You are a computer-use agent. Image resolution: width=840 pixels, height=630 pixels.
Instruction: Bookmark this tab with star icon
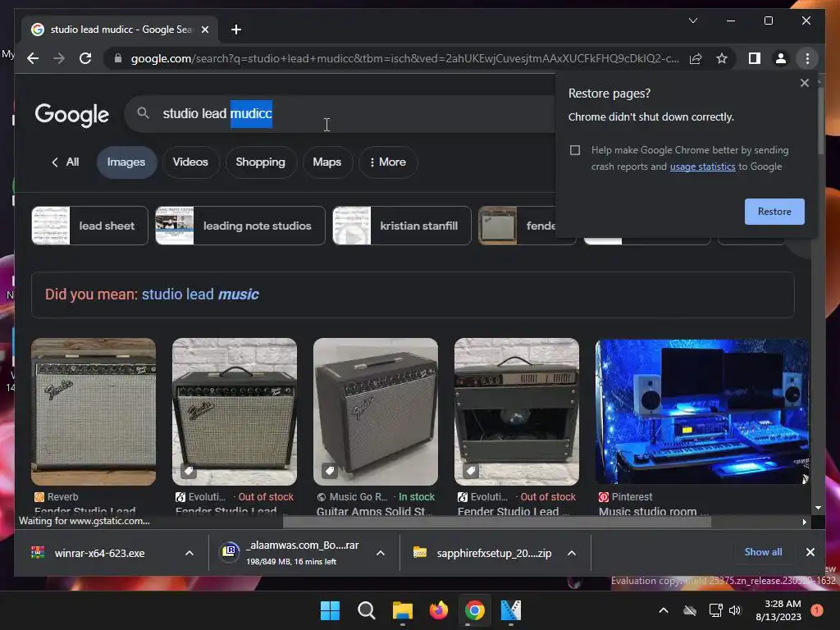click(x=722, y=58)
